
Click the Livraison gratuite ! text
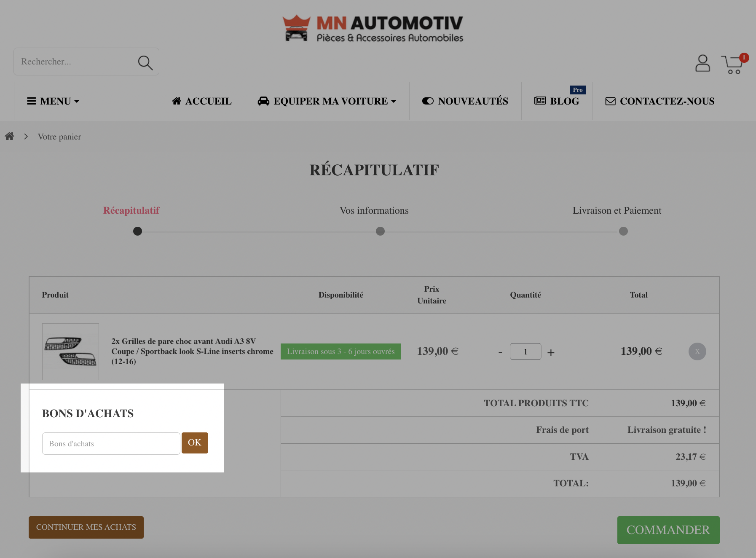[x=667, y=430]
